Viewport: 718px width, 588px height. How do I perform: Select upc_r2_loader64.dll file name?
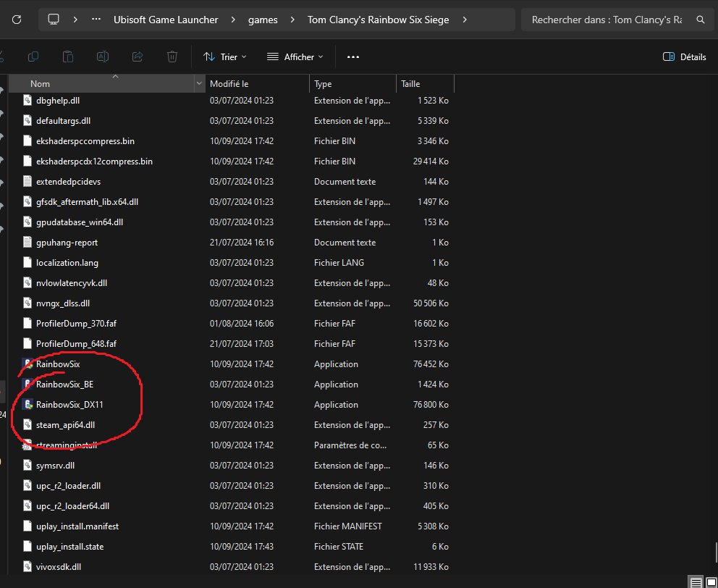tap(73, 506)
